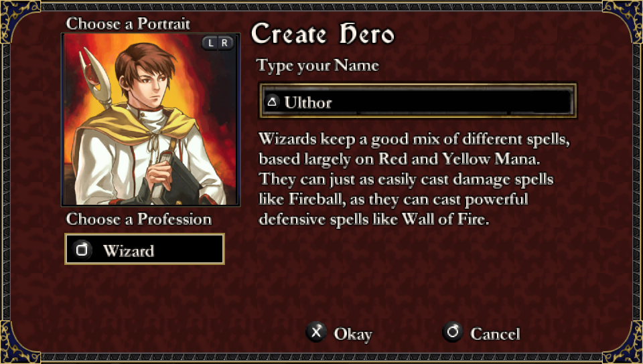The height and width of the screenshot is (364, 643).
Task: Click the Type your Name label
Action: coord(317,66)
